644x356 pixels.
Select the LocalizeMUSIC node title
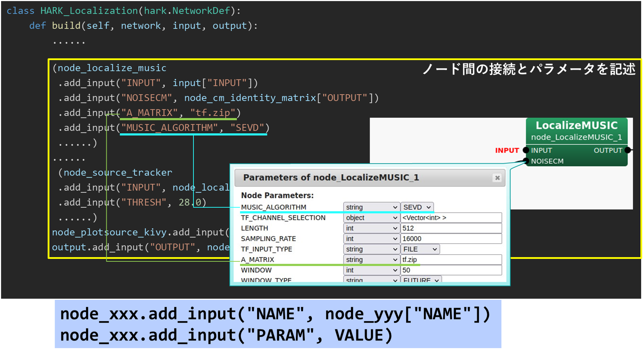pyautogui.click(x=576, y=125)
